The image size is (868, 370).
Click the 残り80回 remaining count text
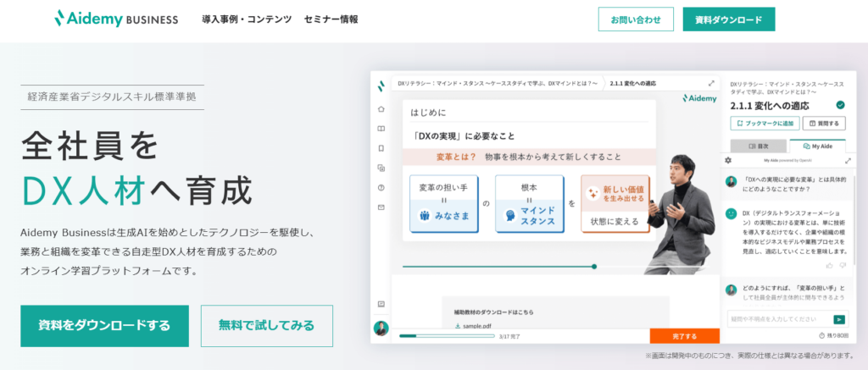coord(833,336)
